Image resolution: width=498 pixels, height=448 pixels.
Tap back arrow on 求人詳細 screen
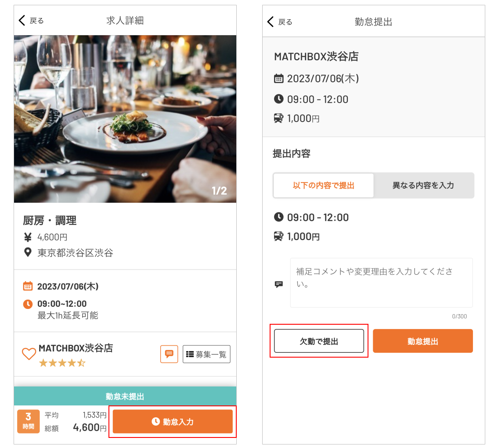(x=22, y=21)
